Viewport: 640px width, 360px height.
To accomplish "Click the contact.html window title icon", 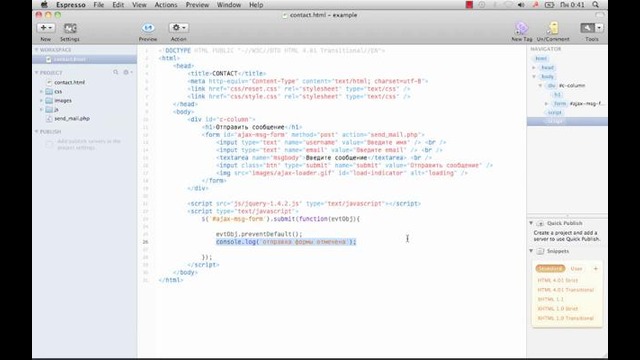I will [x=285, y=15].
